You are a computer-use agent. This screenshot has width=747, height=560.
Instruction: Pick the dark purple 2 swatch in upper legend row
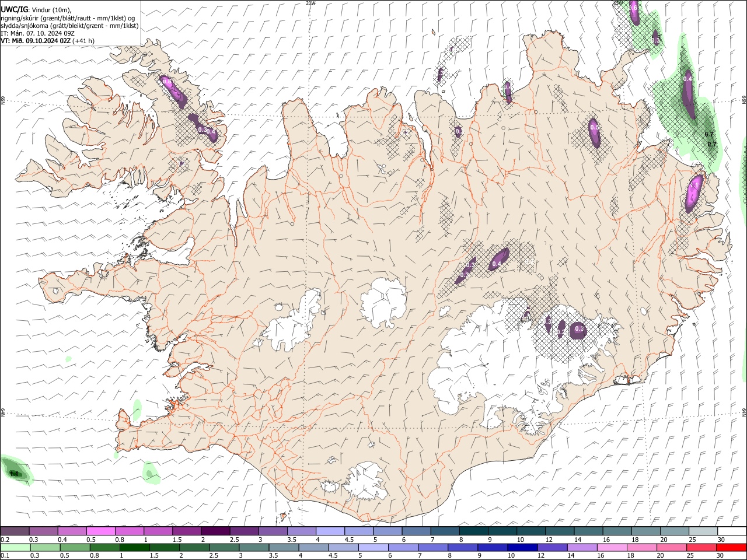pos(215,531)
